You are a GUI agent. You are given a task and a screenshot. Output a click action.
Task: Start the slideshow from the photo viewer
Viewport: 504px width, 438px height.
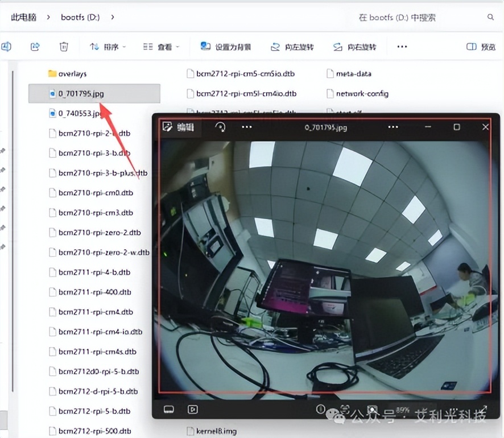point(192,410)
